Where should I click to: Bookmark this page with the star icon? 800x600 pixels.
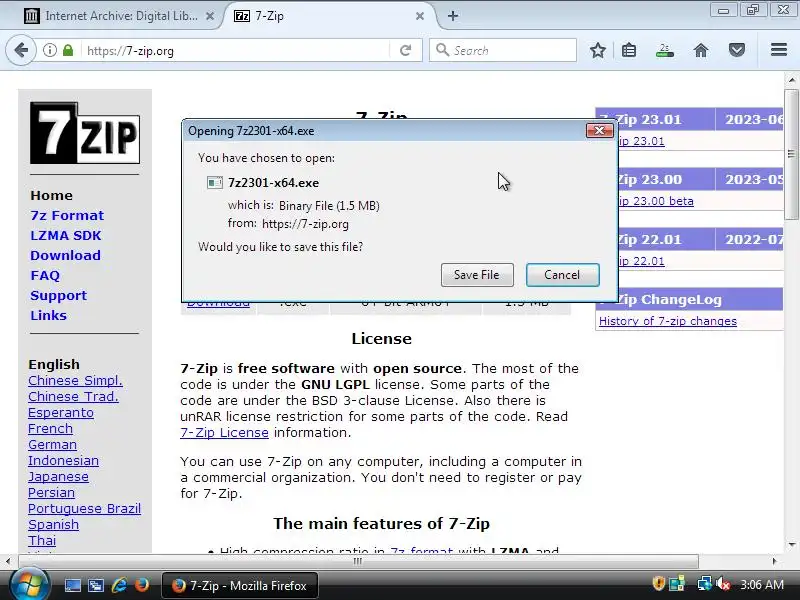[x=597, y=50]
